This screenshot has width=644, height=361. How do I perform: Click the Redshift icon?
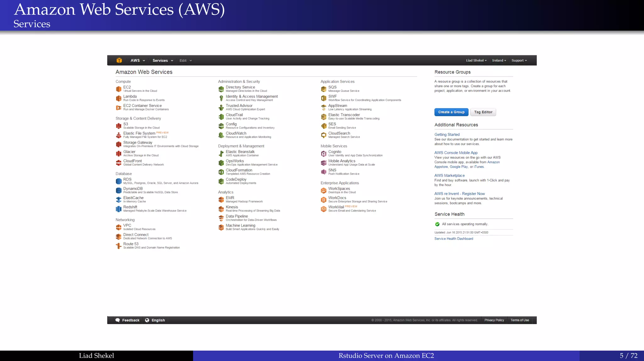(119, 209)
